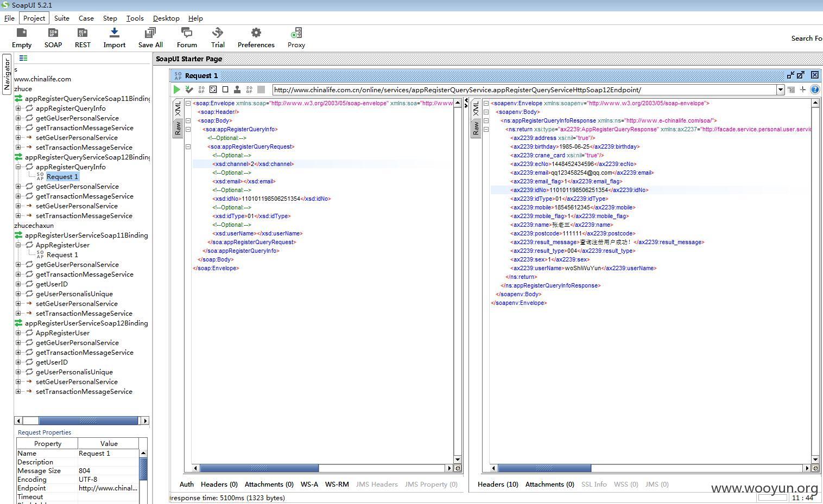The height and width of the screenshot is (504, 823).
Task: Add new endpoint plus icon
Action: tap(803, 90)
